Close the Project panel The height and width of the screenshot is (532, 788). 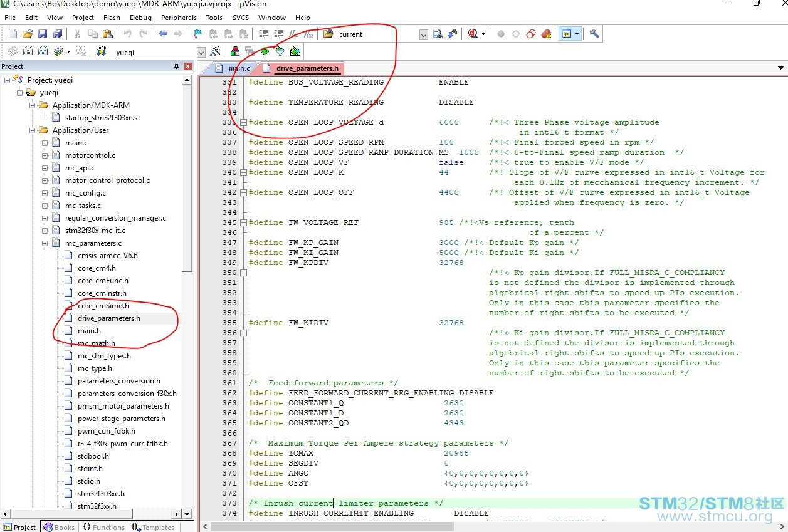pos(187,66)
